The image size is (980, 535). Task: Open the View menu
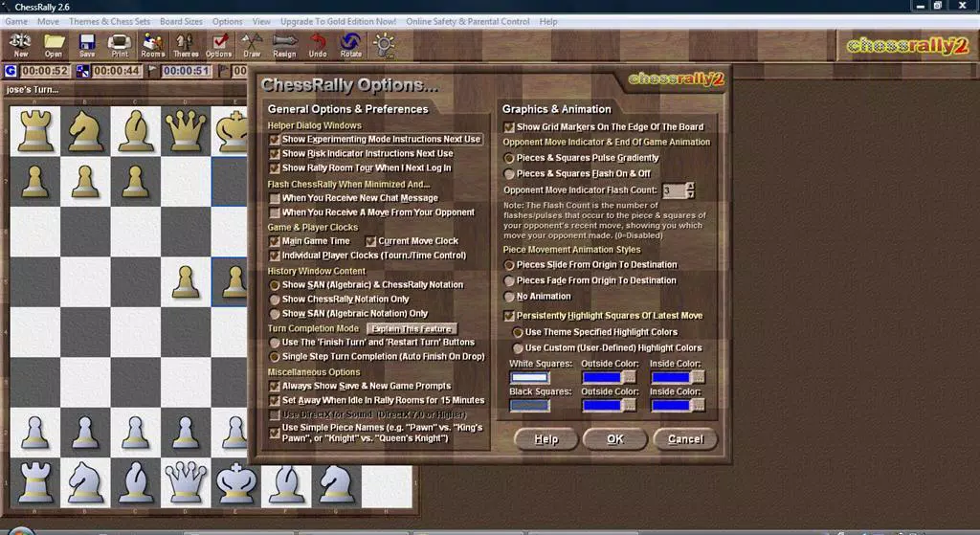point(261,21)
